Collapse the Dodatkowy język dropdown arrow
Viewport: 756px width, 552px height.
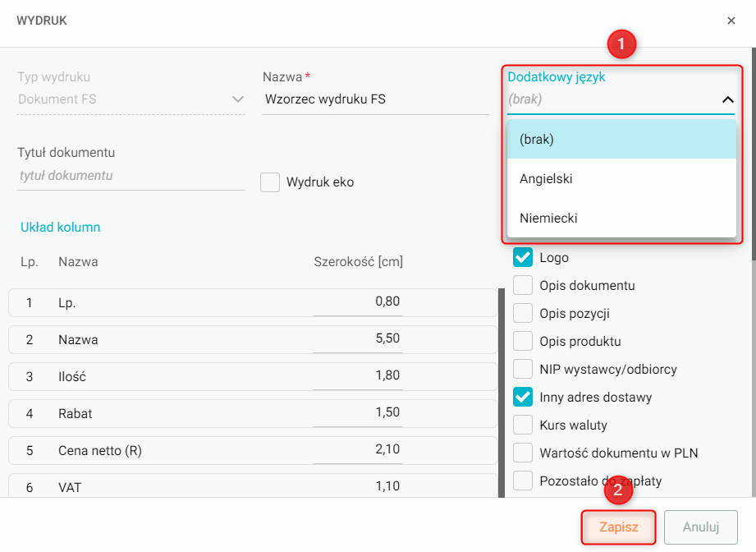(727, 99)
